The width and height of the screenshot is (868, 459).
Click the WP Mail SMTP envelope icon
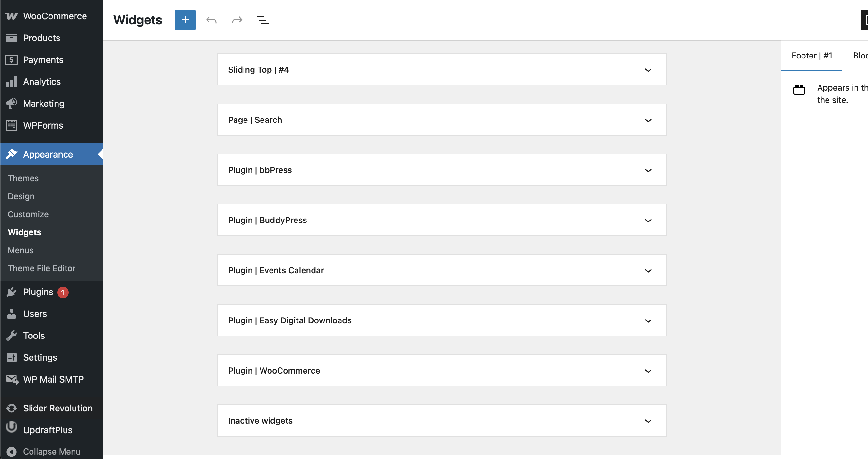[12, 379]
